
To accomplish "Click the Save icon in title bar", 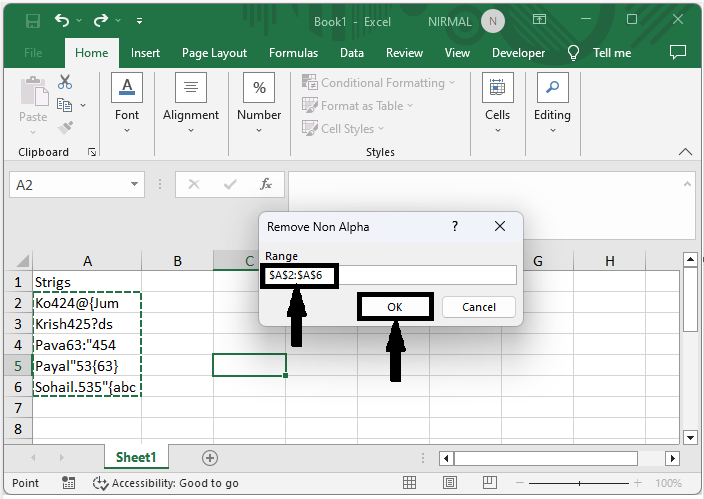I will tap(33, 21).
